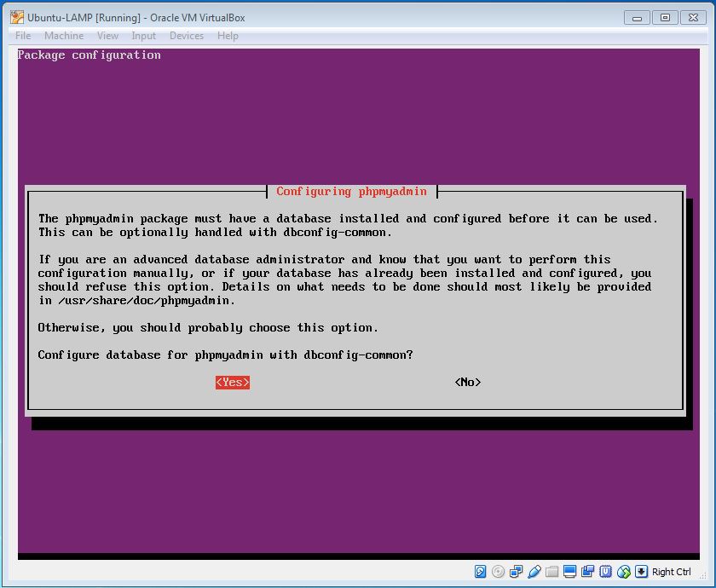Click the "Package configuration" header text
The height and width of the screenshot is (588, 716).
(x=89, y=55)
